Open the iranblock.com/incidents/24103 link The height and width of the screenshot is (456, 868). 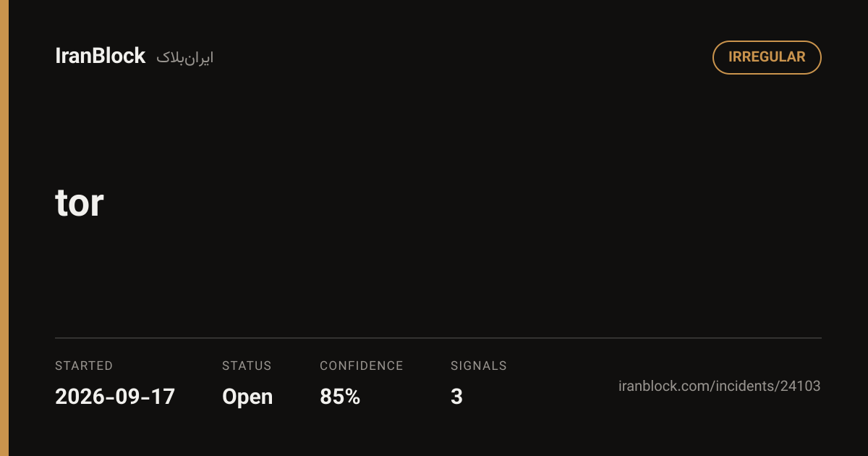[720, 386]
